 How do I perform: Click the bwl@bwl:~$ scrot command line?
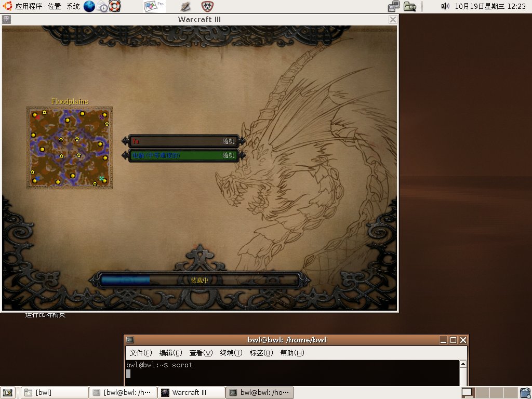(159, 365)
